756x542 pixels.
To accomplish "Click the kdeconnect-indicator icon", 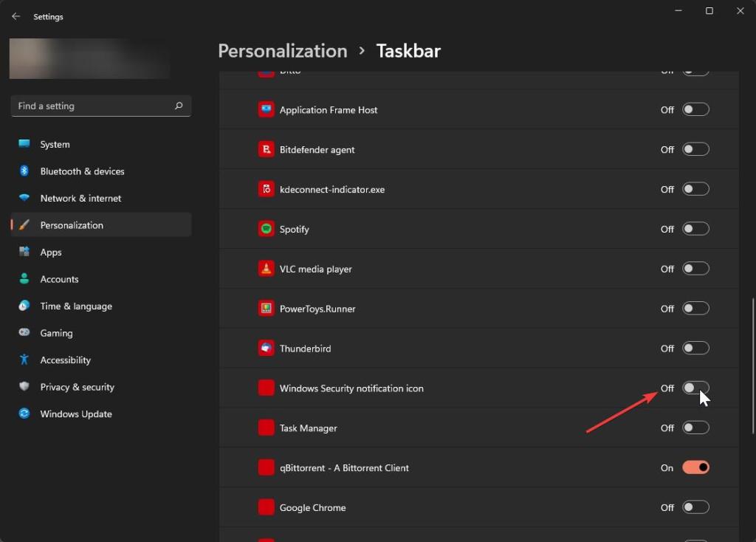I will click(266, 189).
